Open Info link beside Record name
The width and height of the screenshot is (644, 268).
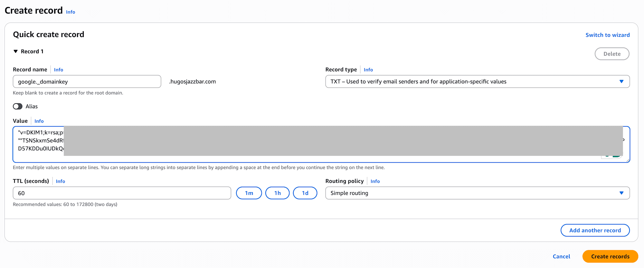tap(59, 70)
